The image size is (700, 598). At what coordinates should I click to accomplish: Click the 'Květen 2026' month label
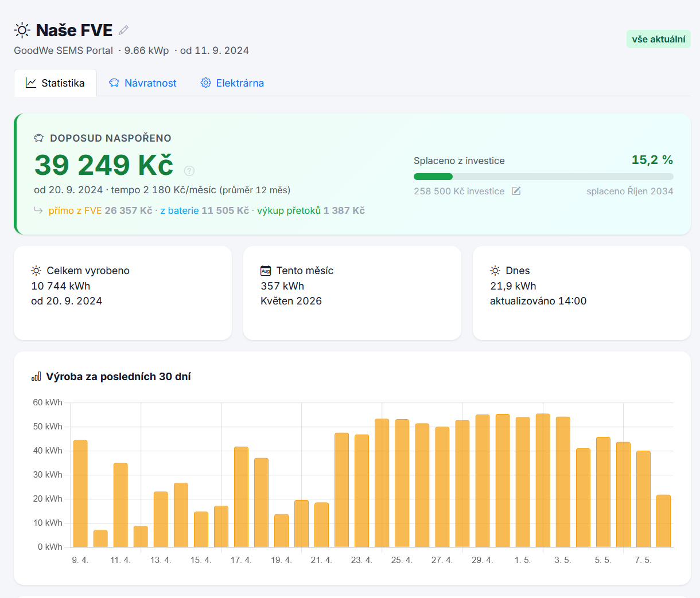pos(291,301)
